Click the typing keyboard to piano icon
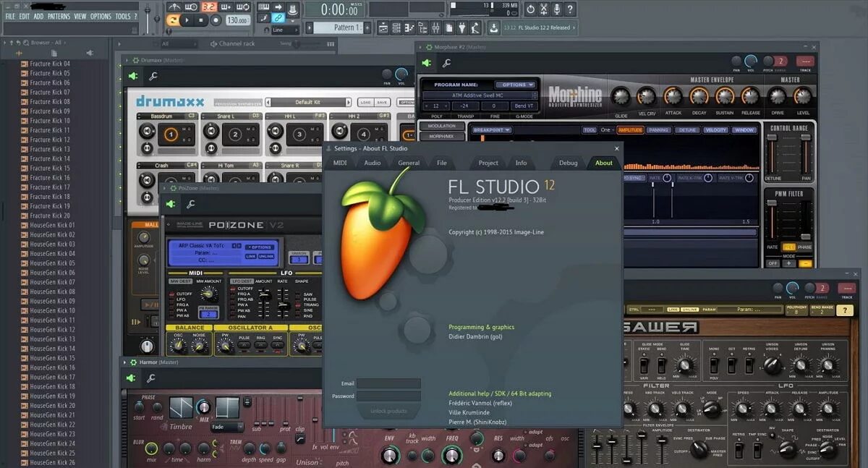Viewport: 868px width, 468px height. 264,7
